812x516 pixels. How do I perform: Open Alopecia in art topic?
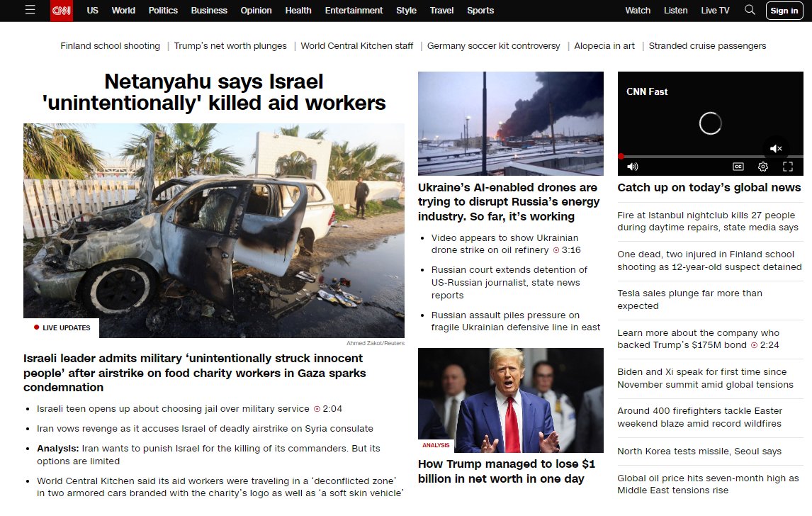(604, 45)
